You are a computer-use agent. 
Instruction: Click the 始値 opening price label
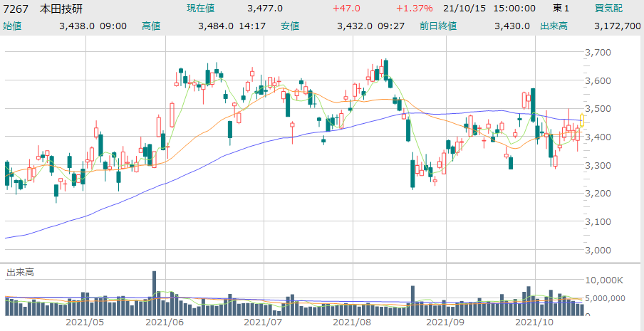[13, 26]
